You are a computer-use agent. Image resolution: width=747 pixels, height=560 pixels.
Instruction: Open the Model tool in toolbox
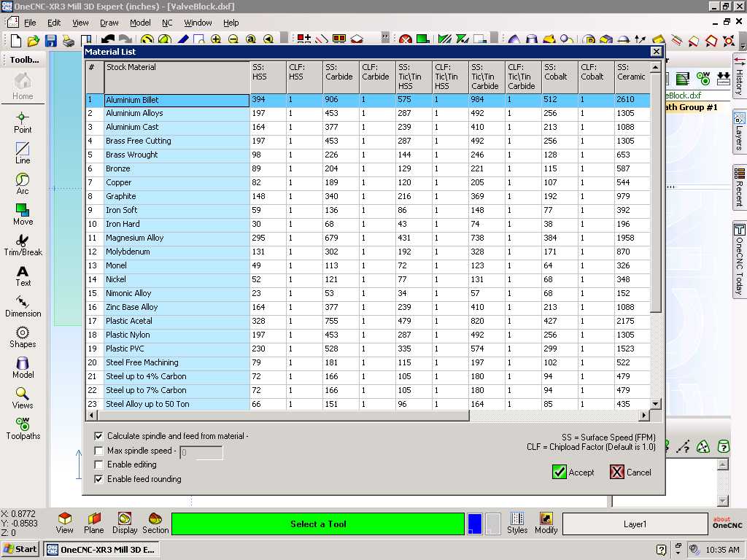(x=23, y=368)
